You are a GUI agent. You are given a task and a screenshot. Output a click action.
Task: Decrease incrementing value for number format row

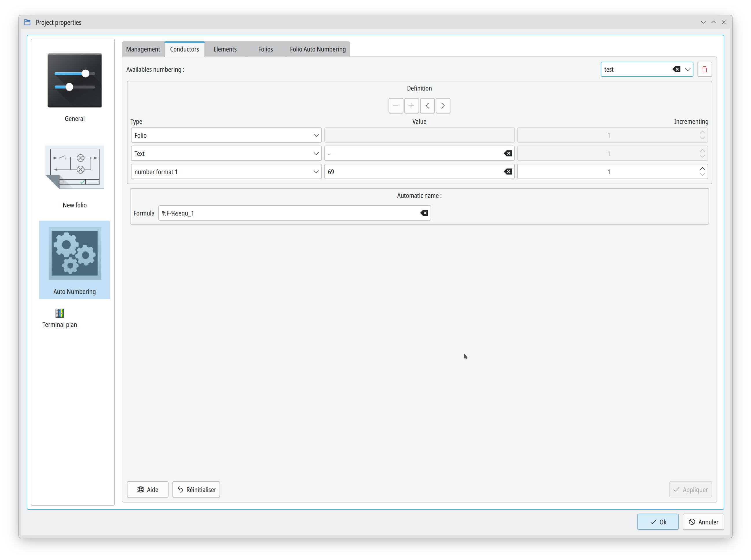702,175
